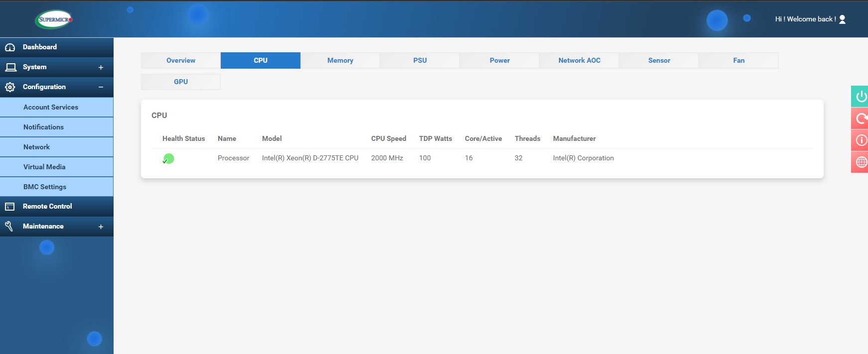Click the Remote Control console icon

click(10, 207)
